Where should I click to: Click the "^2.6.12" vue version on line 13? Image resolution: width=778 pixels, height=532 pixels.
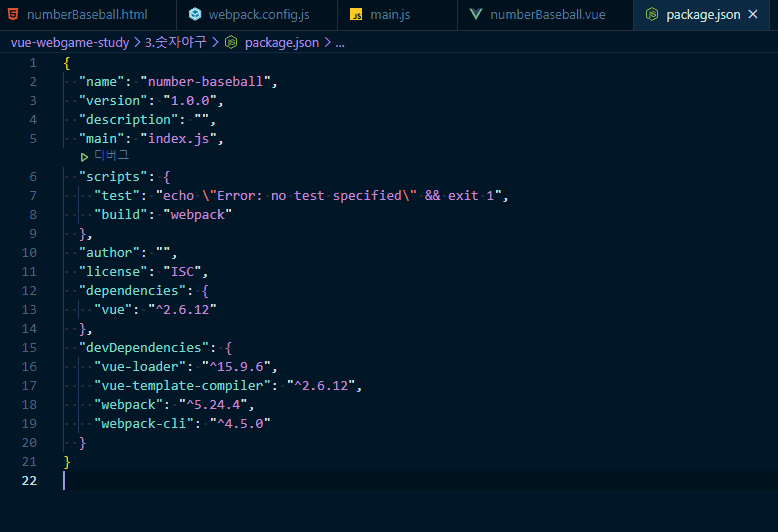click(x=182, y=310)
